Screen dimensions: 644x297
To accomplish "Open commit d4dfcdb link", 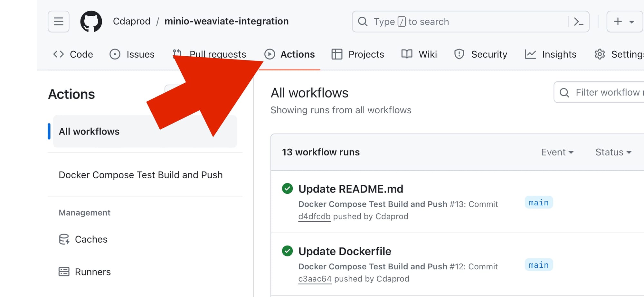I will 314,217.
